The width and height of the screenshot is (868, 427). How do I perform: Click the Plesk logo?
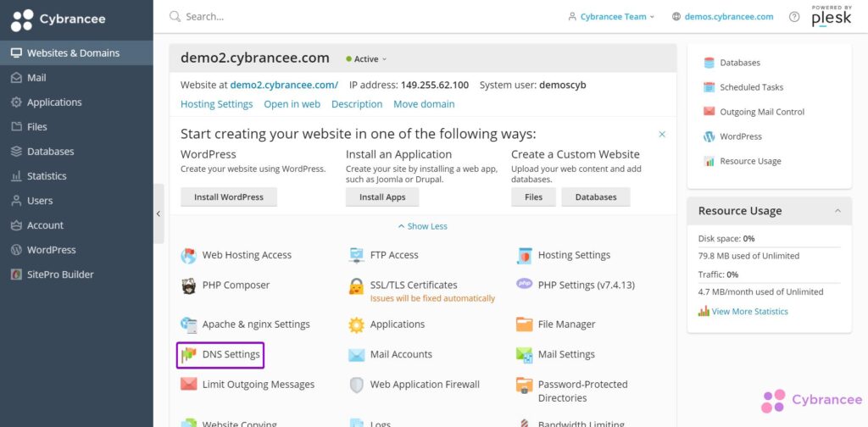pos(832,16)
